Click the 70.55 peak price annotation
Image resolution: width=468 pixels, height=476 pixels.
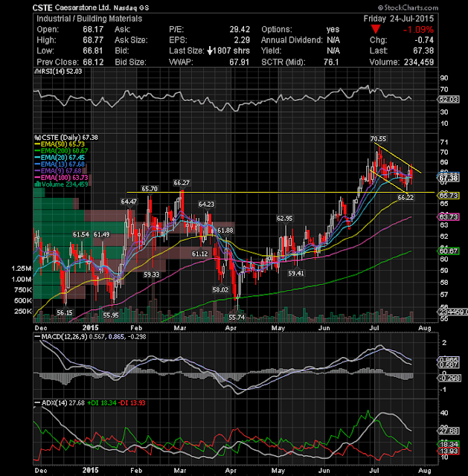click(378, 139)
